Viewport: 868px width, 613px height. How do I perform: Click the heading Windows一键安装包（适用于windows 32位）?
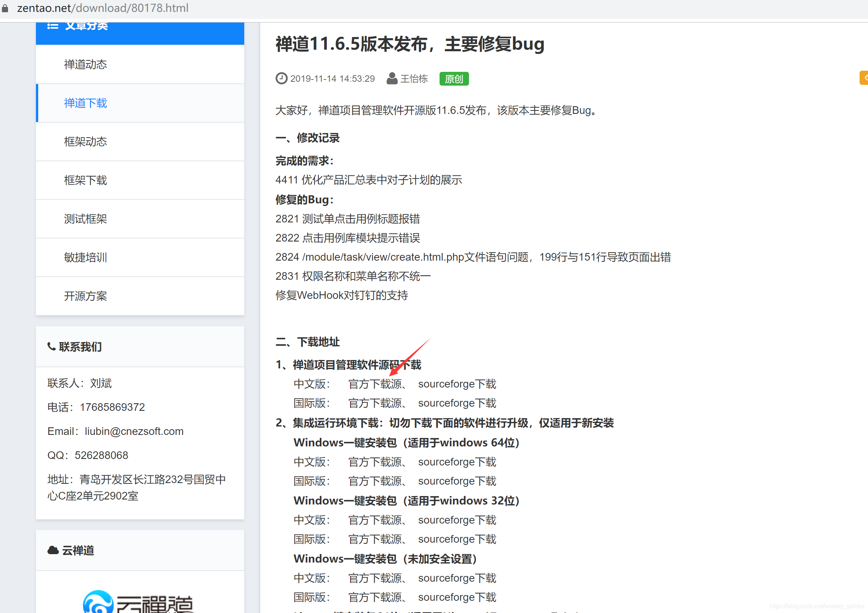[x=407, y=501]
